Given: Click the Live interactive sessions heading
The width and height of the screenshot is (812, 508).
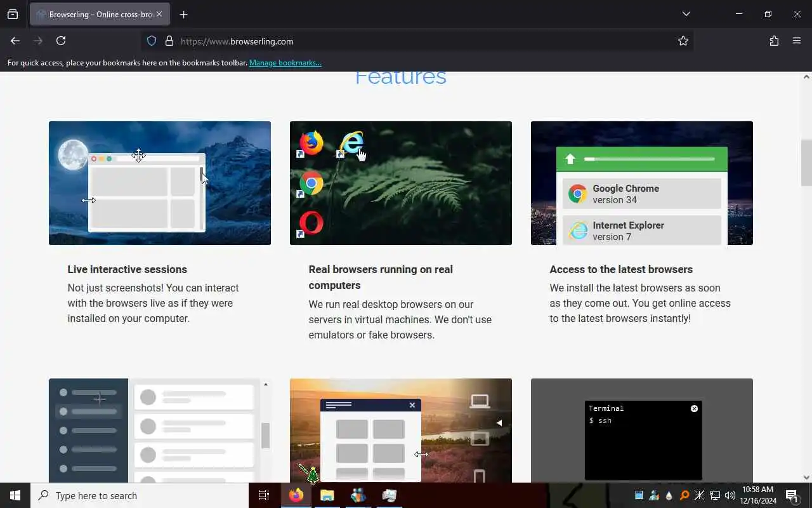Looking at the screenshot, I should point(128,269).
